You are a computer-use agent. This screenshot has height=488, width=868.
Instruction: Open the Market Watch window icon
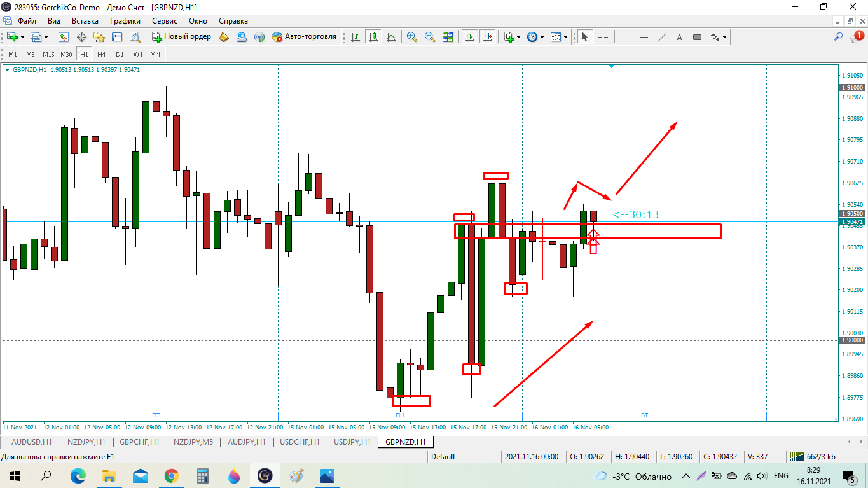[64, 37]
